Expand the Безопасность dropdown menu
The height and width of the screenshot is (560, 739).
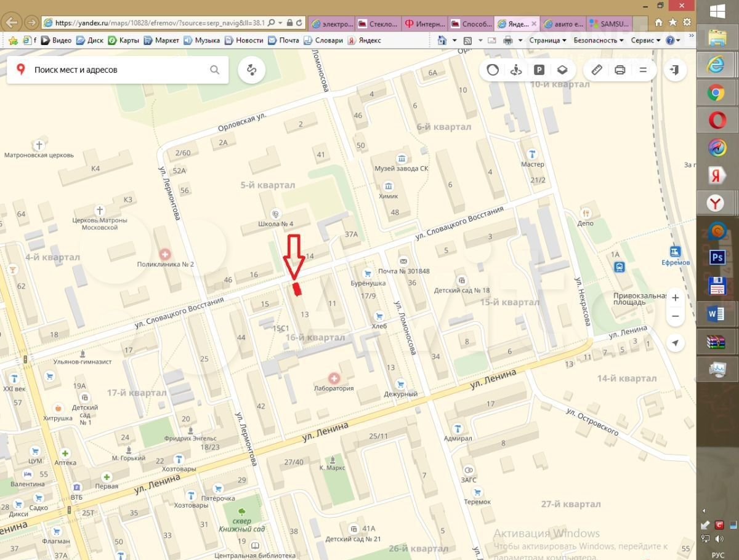pyautogui.click(x=598, y=40)
